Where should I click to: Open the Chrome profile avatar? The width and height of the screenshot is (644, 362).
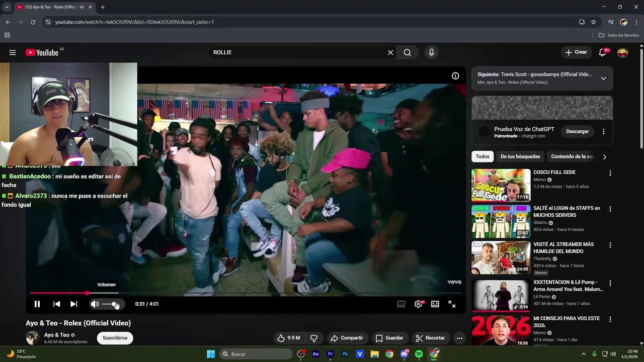tap(624, 22)
